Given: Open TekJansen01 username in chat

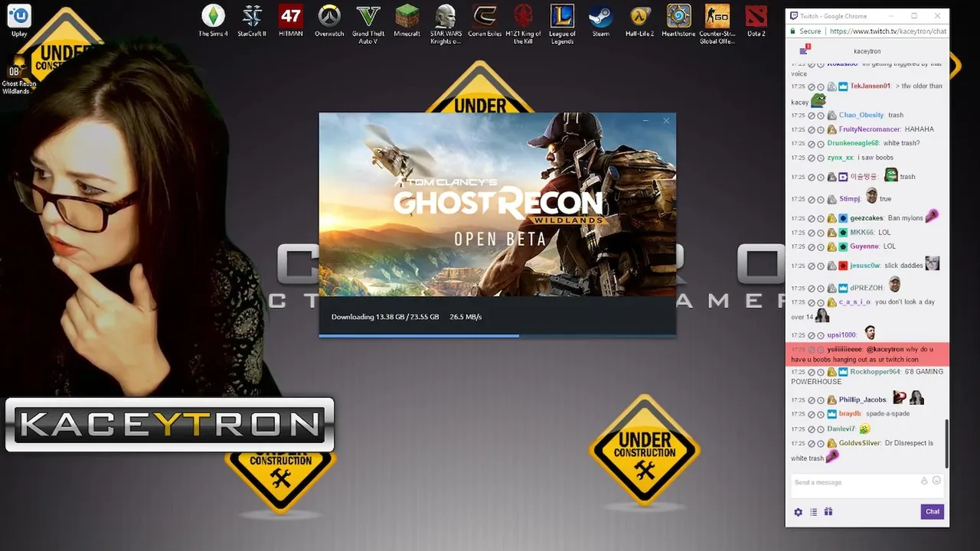Looking at the screenshot, I should 870,86.
